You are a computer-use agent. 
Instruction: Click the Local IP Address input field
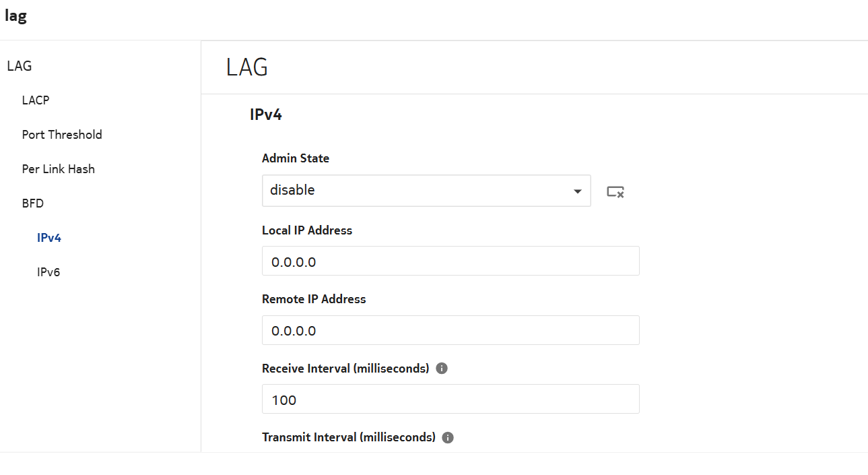(450, 261)
